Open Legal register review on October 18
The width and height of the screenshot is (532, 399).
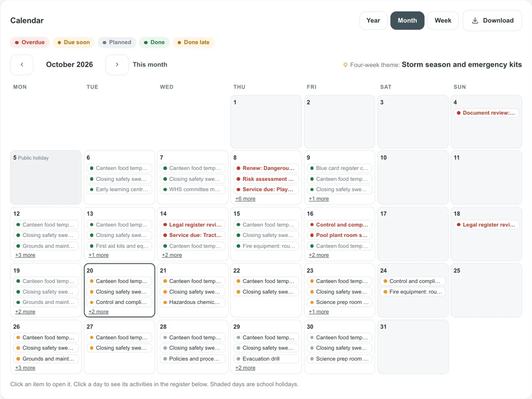tap(486, 225)
